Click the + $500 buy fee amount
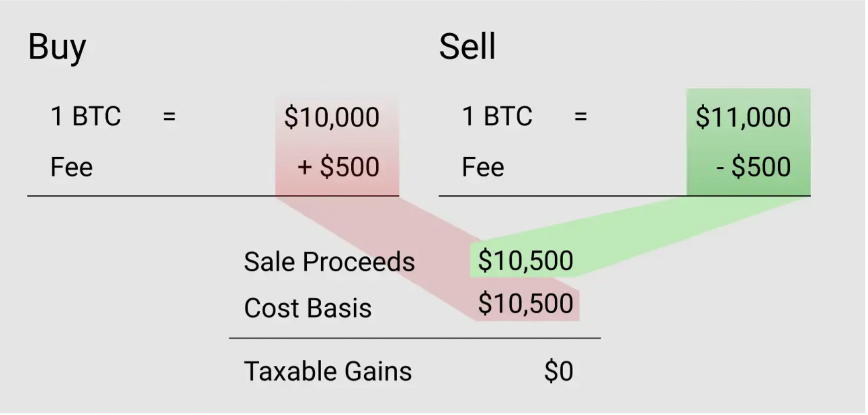The image size is (868, 415). [338, 167]
